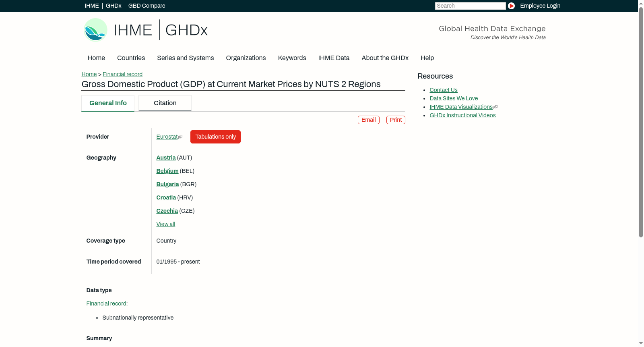644x347 pixels.
Task: Open About the GHDx menu
Action: click(x=385, y=58)
